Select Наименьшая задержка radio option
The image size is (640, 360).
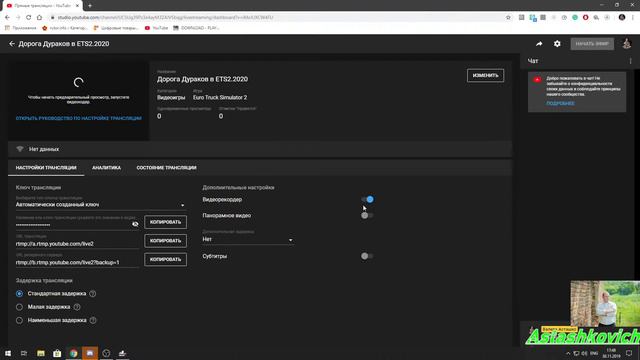(x=19, y=320)
